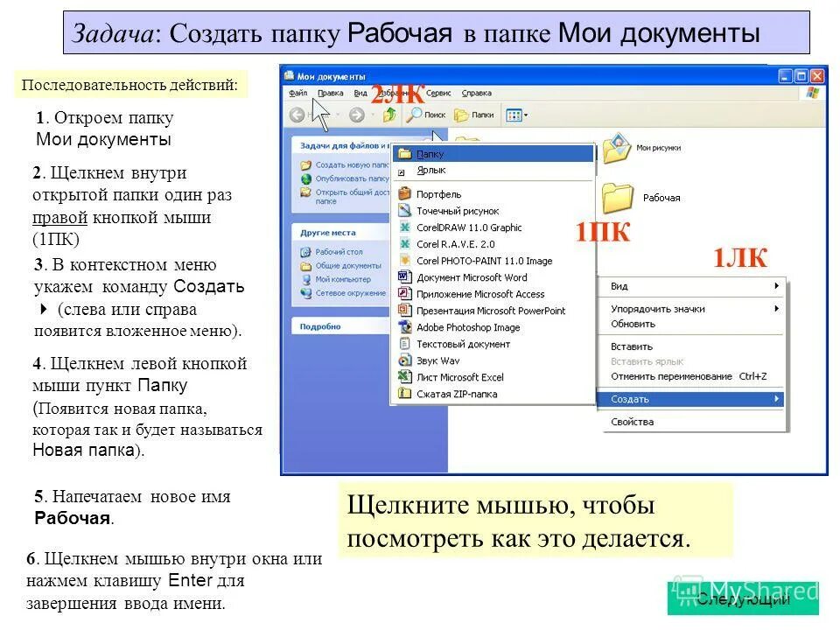The image size is (840, 630).
Task: Open the Сервис menu
Action: click(x=438, y=93)
